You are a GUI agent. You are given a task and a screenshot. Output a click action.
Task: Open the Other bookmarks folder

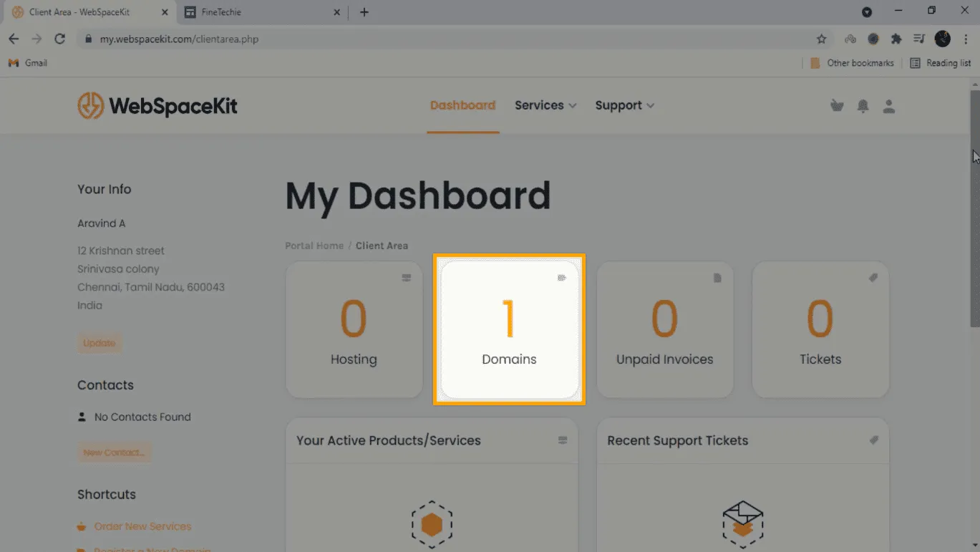(x=852, y=63)
